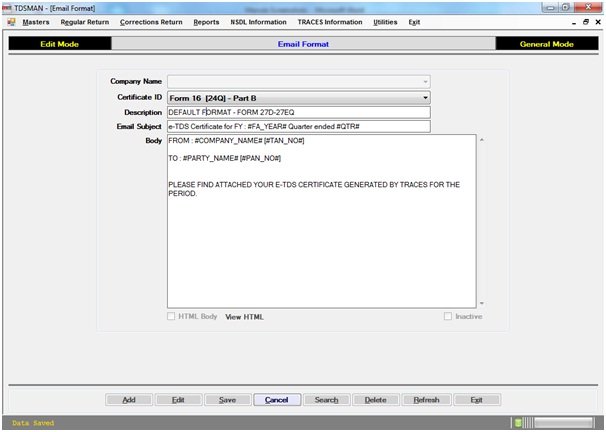The height and width of the screenshot is (432, 606).
Task: Click the Description input field
Action: click(299, 112)
